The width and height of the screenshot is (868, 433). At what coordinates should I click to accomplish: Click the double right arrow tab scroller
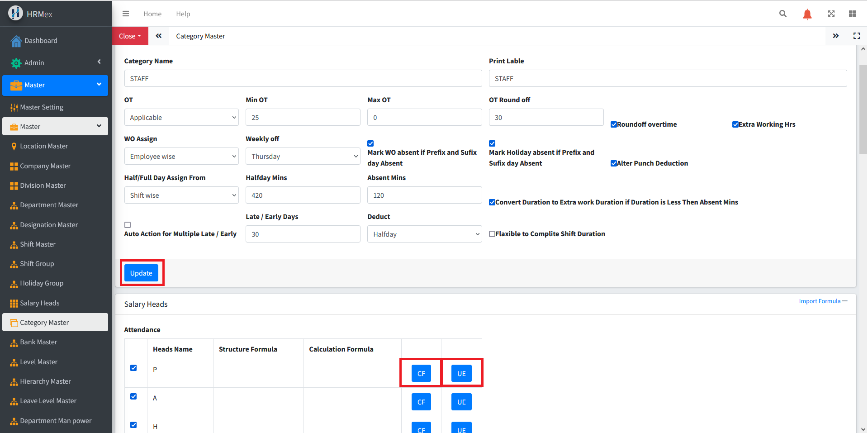[x=835, y=36]
